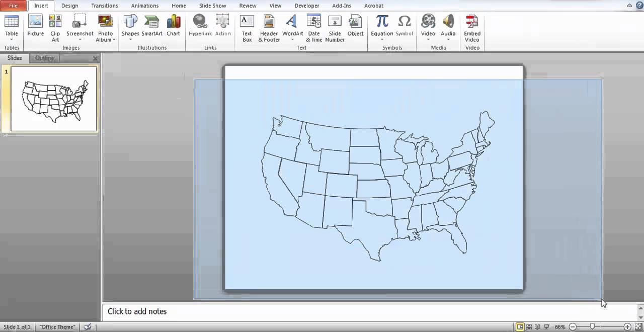Click the zoom slider handle

click(592, 327)
